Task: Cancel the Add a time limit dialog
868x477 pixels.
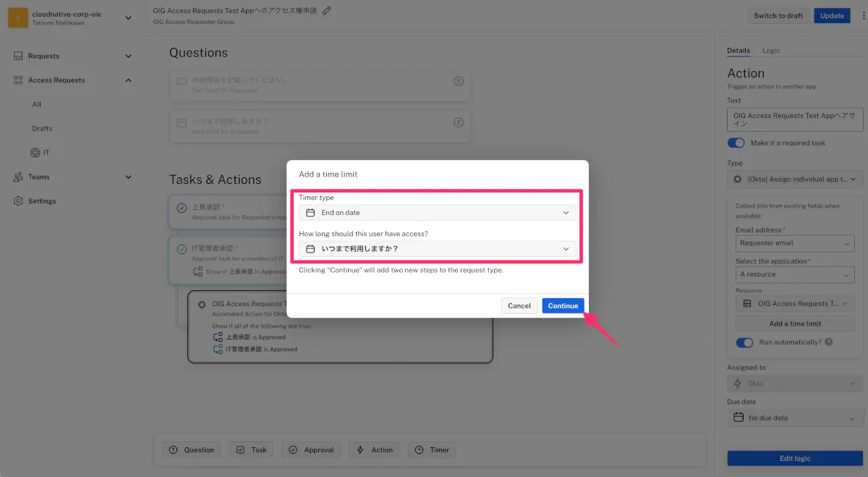Action: 519,305
